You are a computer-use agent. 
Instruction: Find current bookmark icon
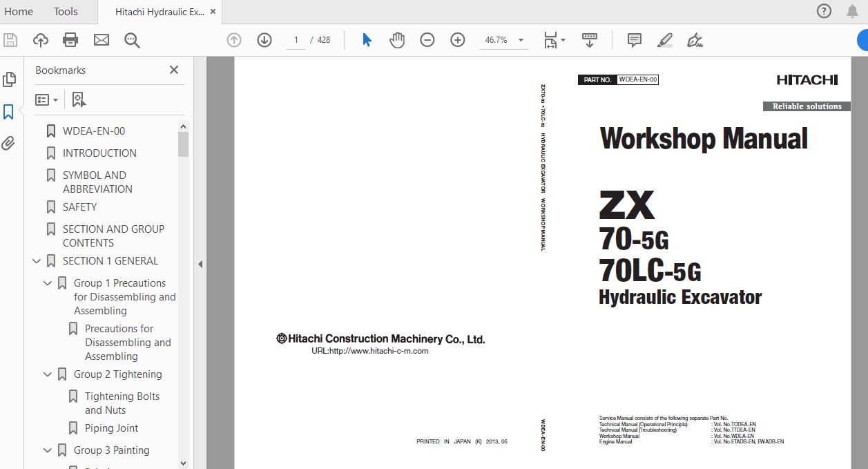pos(79,99)
